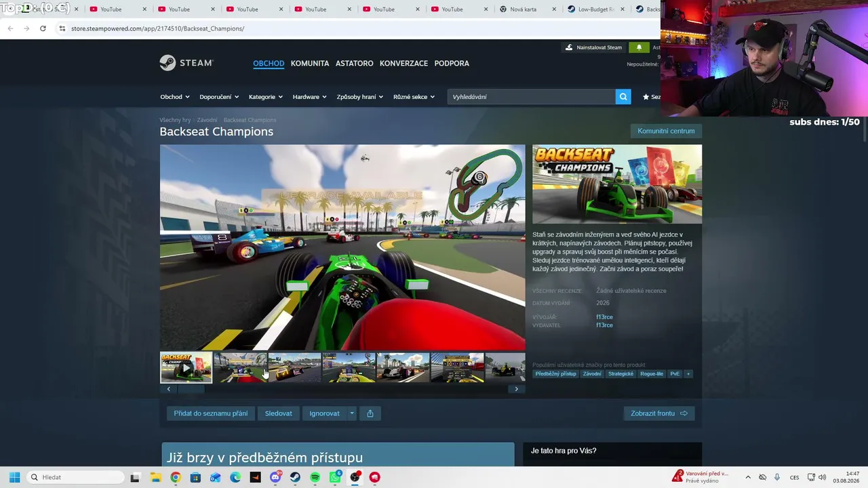Expand the Obchod store dropdown menu
The image size is (868, 488).
(175, 97)
